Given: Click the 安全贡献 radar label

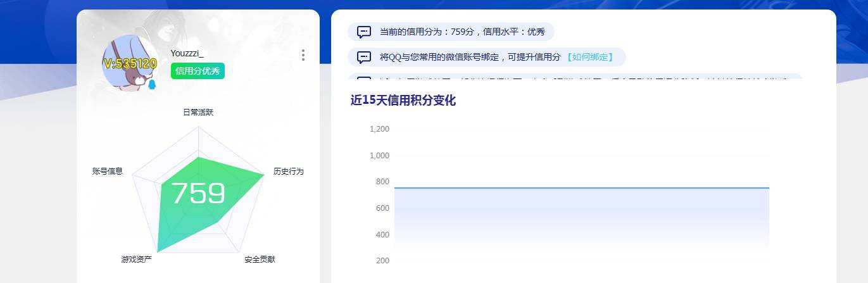Looking at the screenshot, I should click(x=260, y=259).
